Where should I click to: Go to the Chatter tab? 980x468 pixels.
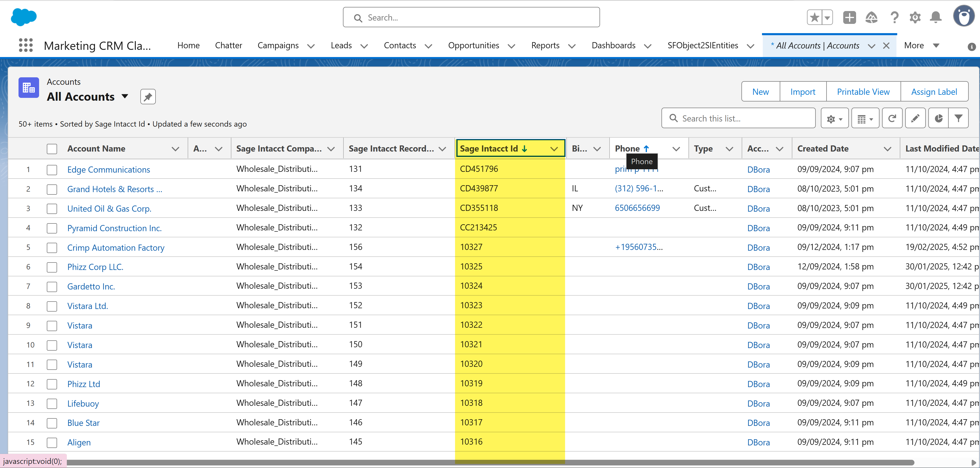[x=228, y=46]
